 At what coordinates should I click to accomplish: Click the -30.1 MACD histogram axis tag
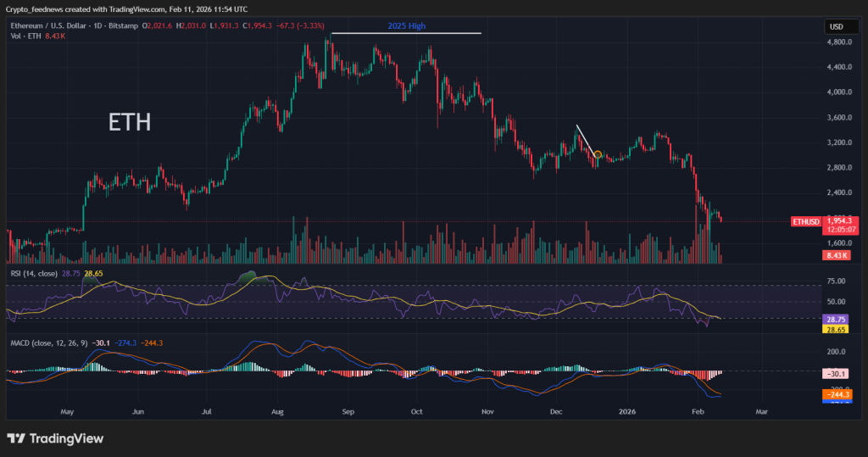(x=836, y=374)
